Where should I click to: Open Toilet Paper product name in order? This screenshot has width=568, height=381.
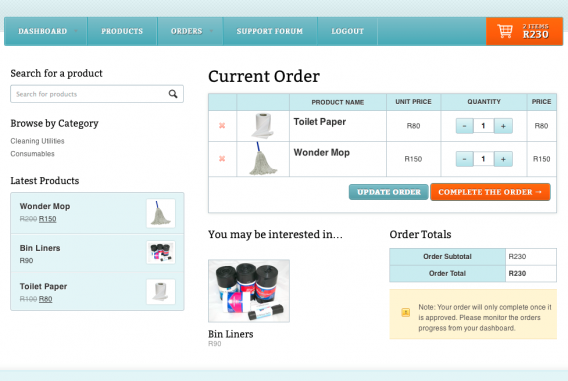(320, 122)
